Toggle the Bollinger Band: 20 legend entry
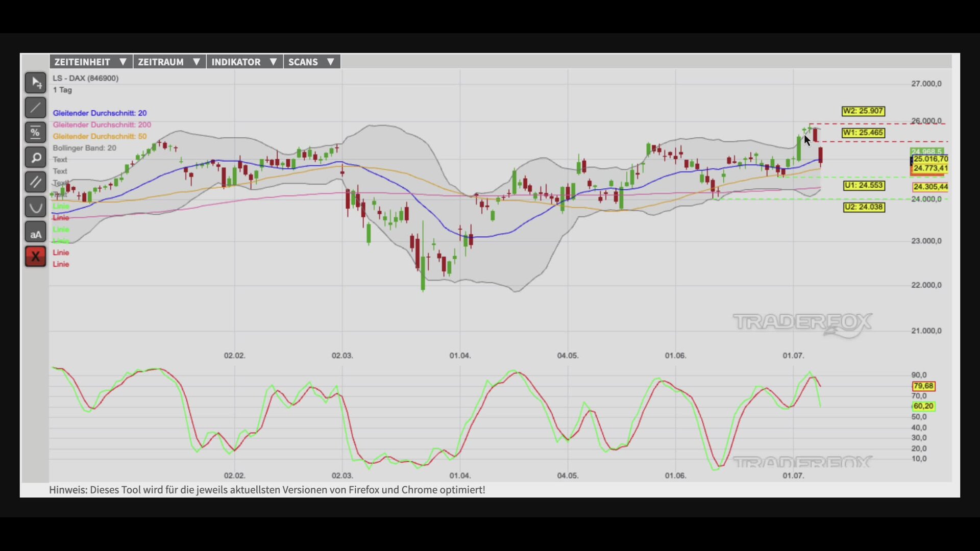 click(x=84, y=148)
